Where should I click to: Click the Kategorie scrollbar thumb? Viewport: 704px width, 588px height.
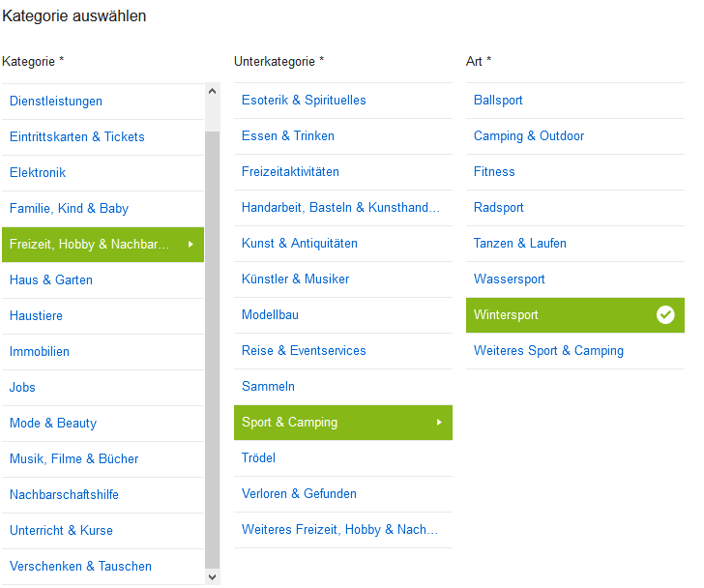(x=212, y=348)
